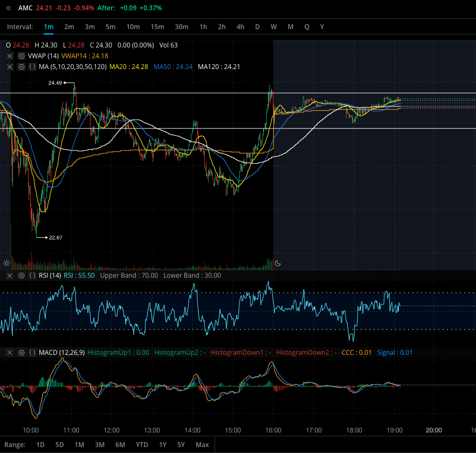The height and width of the screenshot is (453, 476).
Task: Set range to 1D
Action: 40,445
